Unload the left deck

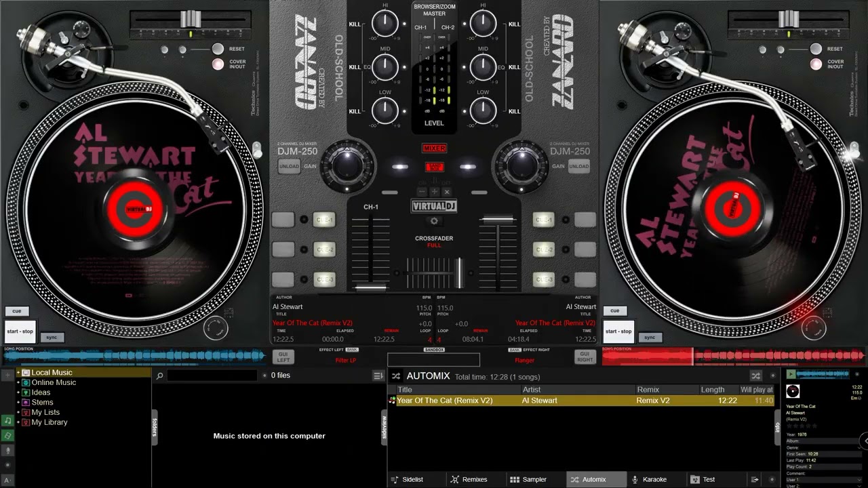289,166
